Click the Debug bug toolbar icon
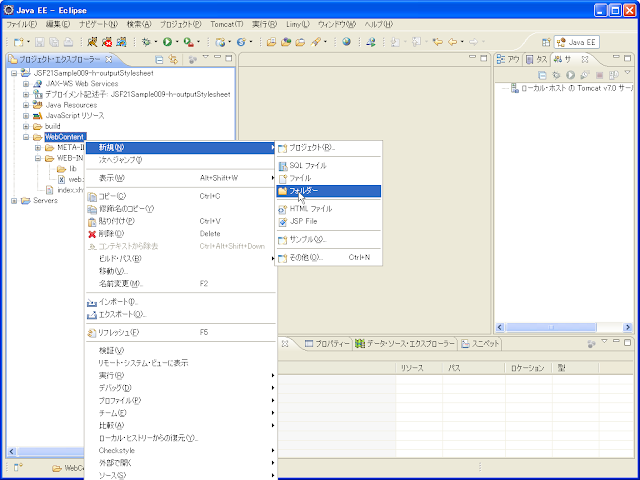 (x=146, y=42)
